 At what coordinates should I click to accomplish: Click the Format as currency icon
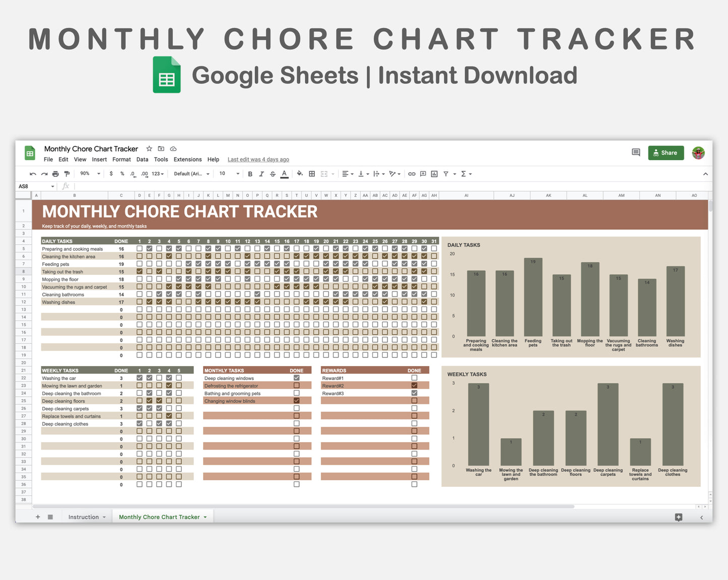coord(111,174)
